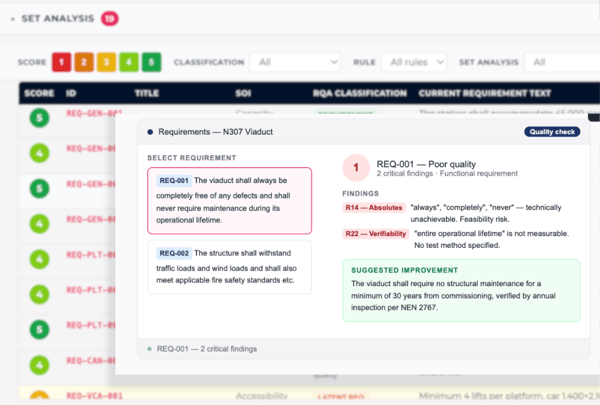The width and height of the screenshot is (600, 405).
Task: Click the red 19 count badge
Action: [109, 18]
